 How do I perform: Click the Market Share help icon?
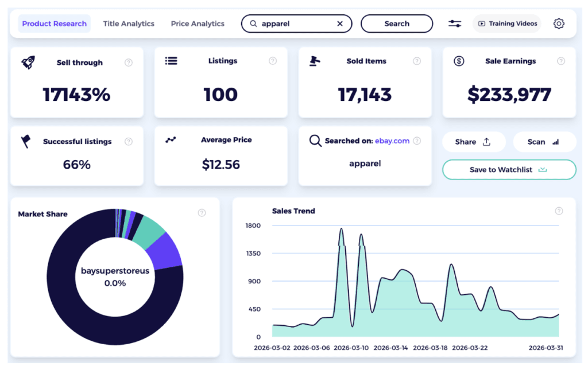(202, 213)
